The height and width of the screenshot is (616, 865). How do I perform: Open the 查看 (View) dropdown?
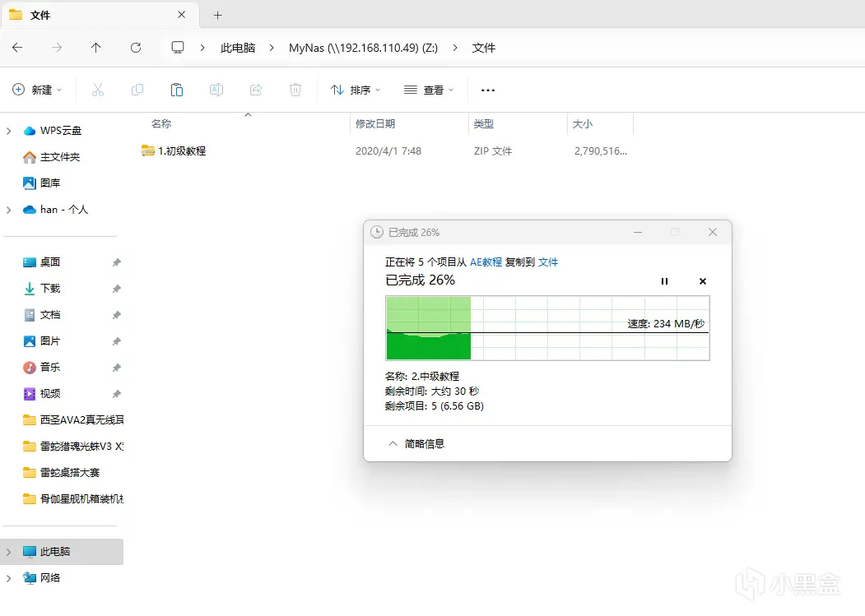pos(429,90)
